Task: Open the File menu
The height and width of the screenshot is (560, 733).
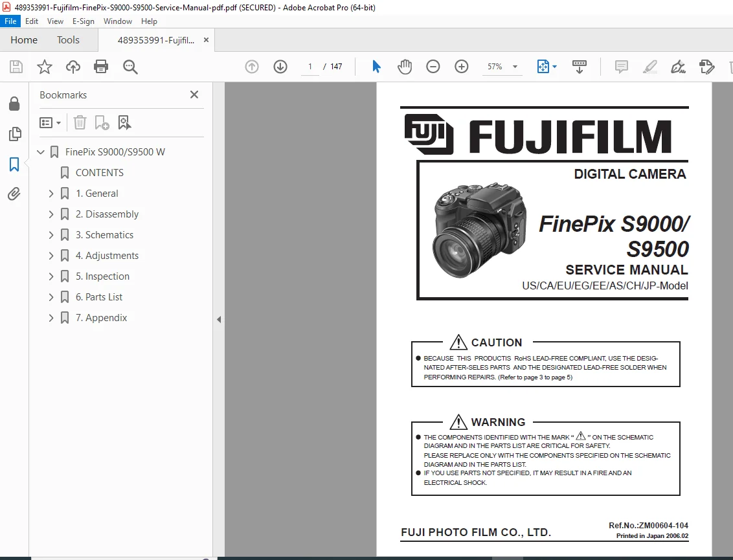Action: tap(10, 21)
